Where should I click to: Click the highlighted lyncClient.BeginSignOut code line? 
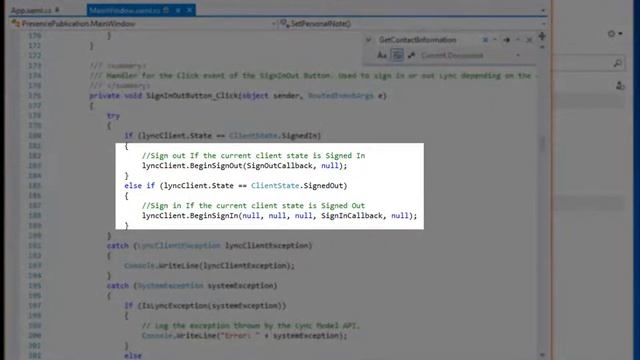(x=244, y=166)
